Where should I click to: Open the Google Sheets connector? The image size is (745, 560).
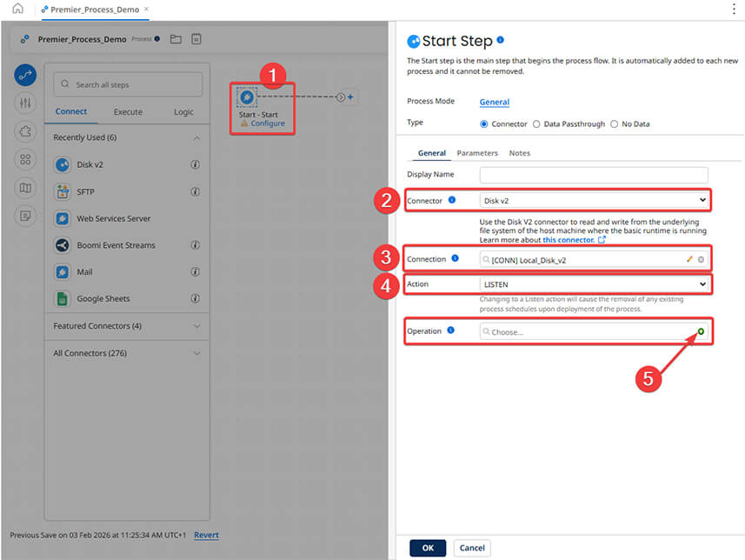click(62, 299)
